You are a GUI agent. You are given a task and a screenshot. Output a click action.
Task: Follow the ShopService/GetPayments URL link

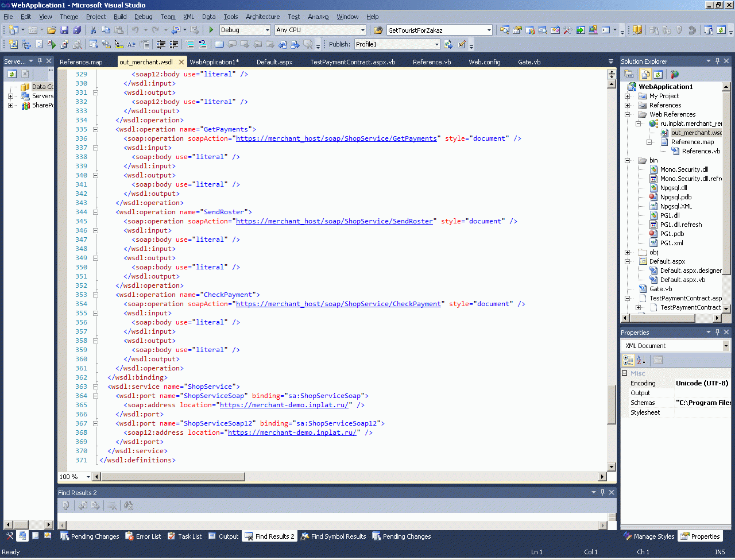[x=336, y=138]
